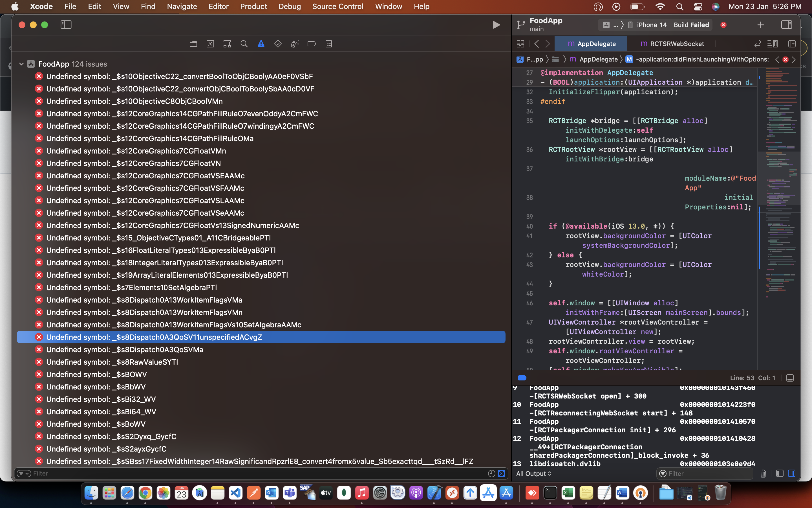
Task: Open the Symbol navigator icon
Action: coord(227,44)
